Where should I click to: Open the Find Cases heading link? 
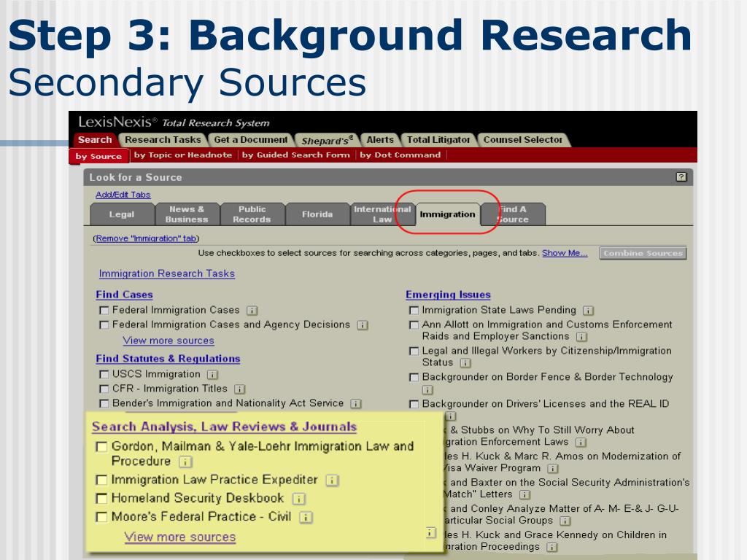(124, 295)
